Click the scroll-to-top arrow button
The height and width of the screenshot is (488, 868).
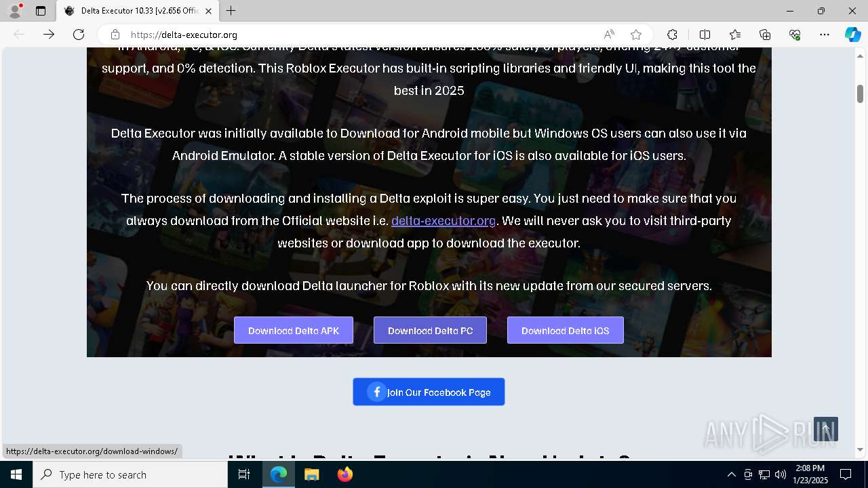click(x=826, y=429)
